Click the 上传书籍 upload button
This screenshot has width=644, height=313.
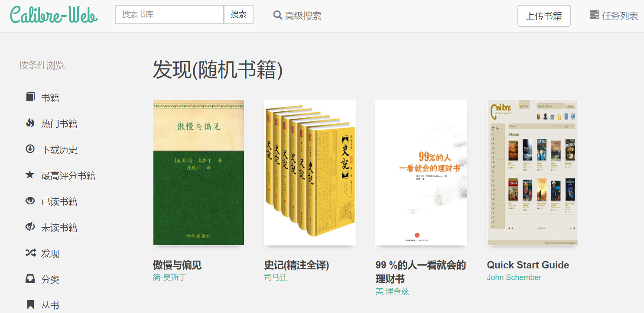544,16
